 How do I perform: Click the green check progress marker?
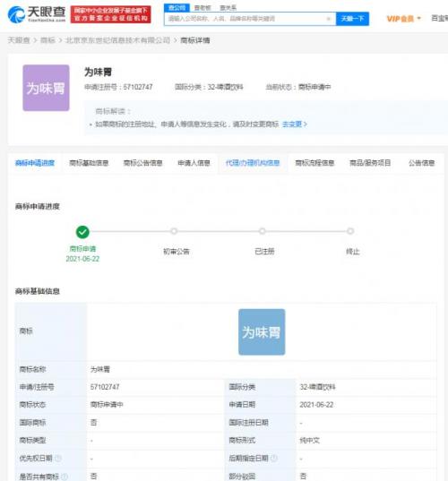coord(82,232)
